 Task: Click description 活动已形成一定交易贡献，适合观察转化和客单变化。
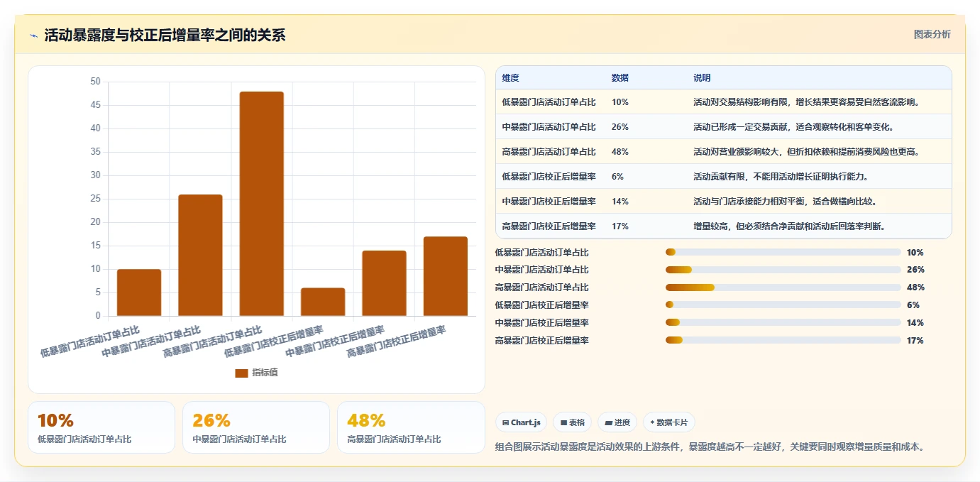795,127
